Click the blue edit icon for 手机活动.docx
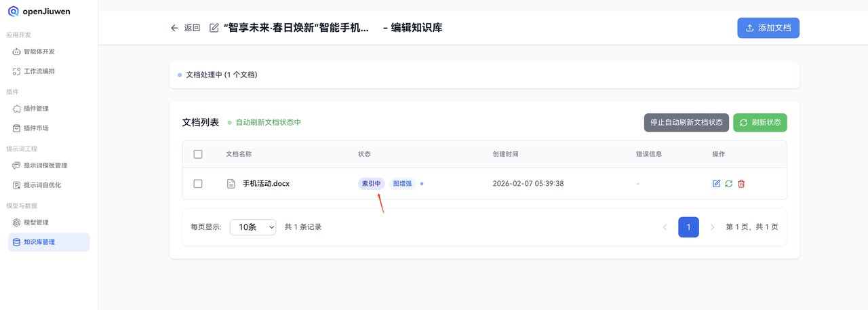The height and width of the screenshot is (310, 868). click(717, 184)
